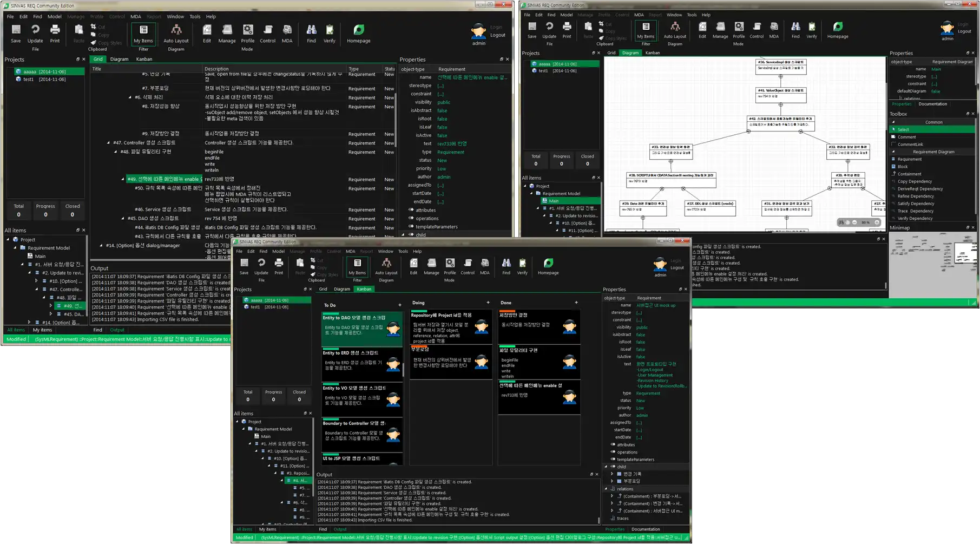This screenshot has height=544, width=980.
Task: Click Logout in the Grid window
Action: point(497,35)
